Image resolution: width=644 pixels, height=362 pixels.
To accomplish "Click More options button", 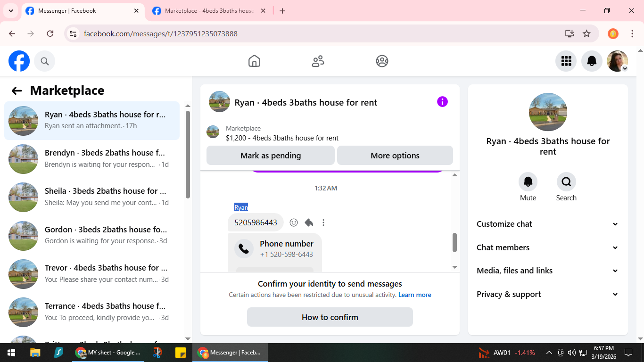I will [395, 156].
